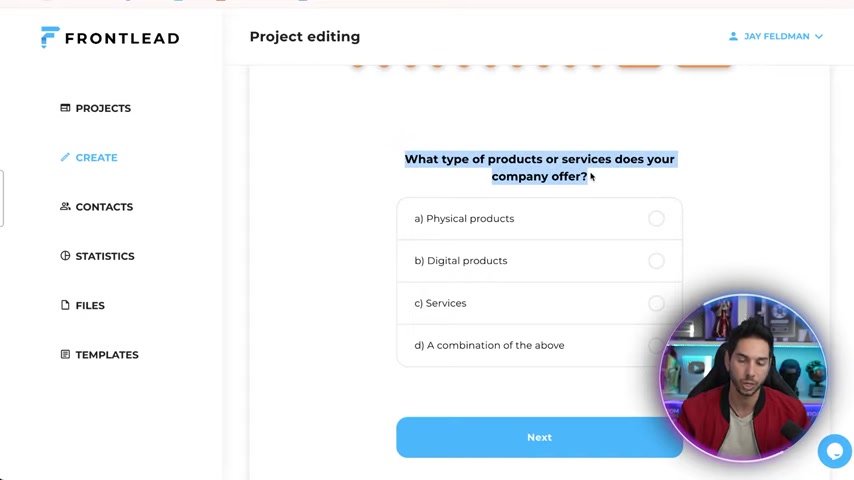Select the Physical products radio option
Image resolution: width=854 pixels, height=480 pixels.
tap(656, 218)
